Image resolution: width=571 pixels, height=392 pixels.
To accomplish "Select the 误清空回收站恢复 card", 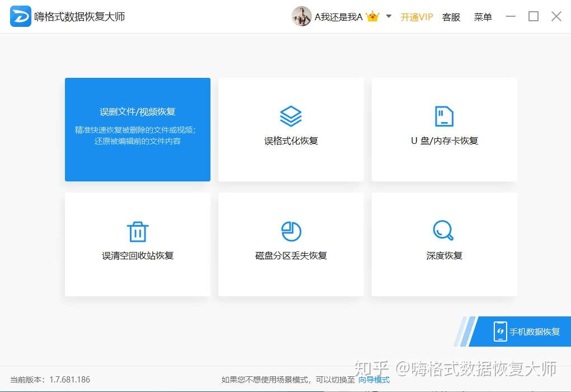I will pyautogui.click(x=137, y=244).
